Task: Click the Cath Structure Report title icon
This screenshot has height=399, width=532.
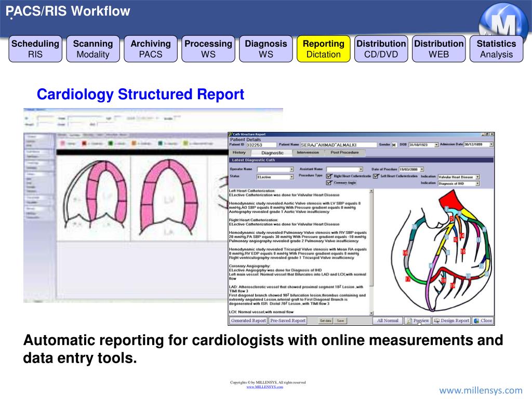Action: pos(230,135)
